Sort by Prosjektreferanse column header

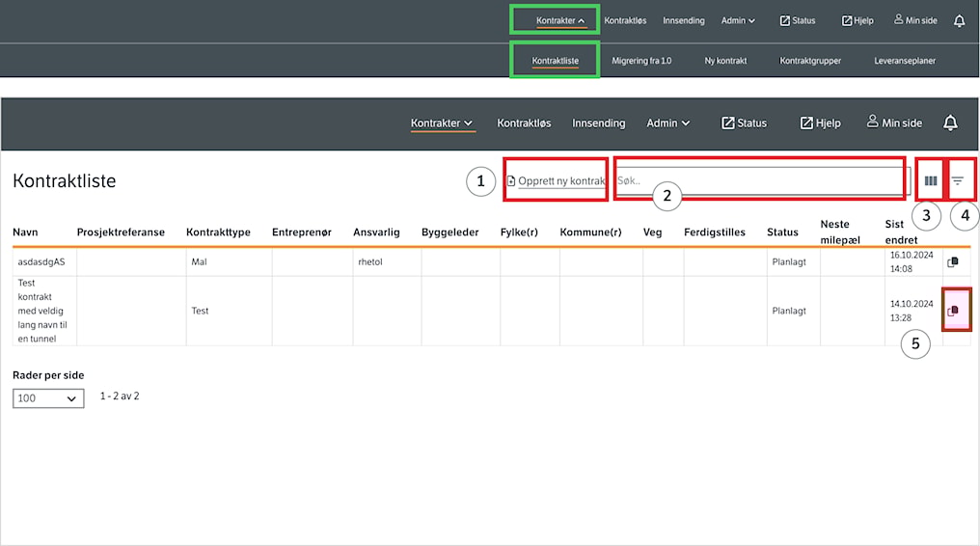point(121,232)
